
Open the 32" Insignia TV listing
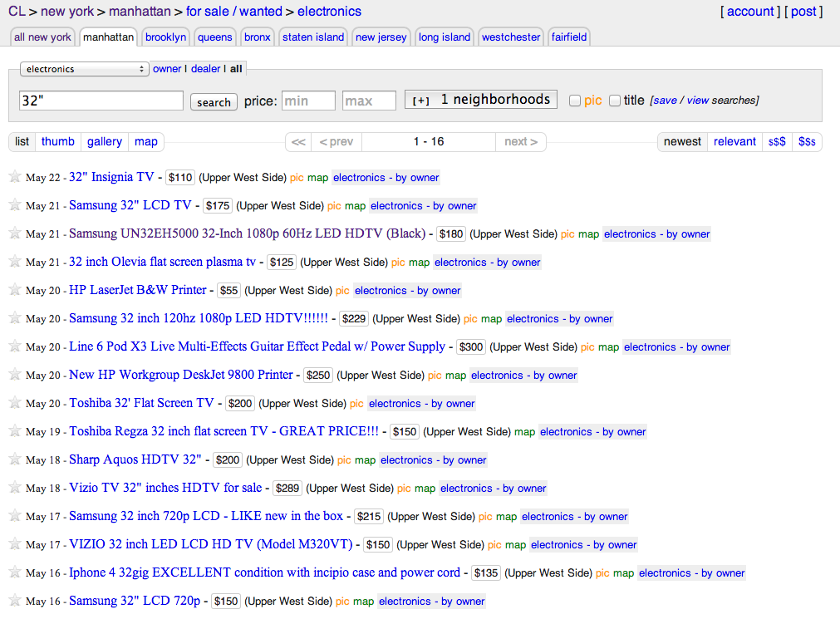tap(111, 177)
